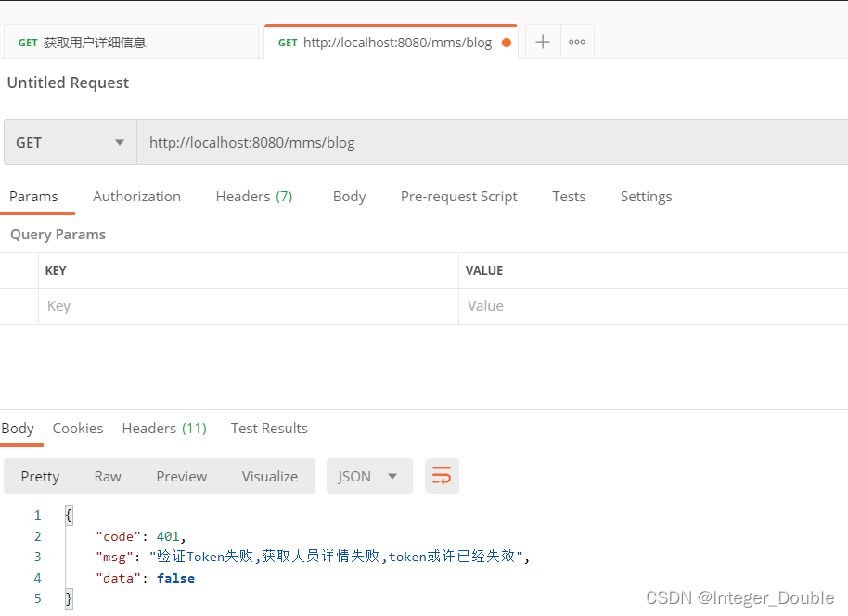Expand the response body fold marker on line 5
The width and height of the screenshot is (848, 616).
click(67, 598)
